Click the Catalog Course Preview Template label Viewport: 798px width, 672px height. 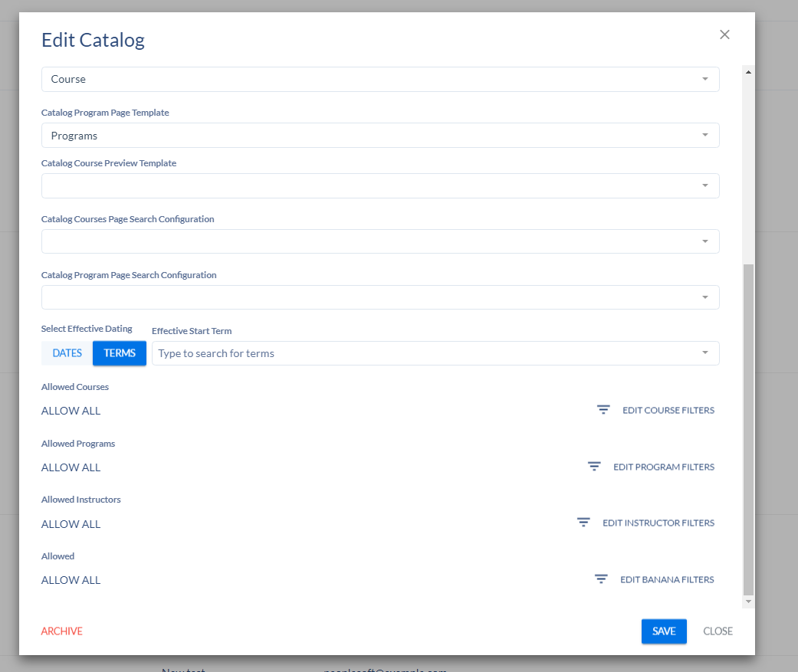(109, 163)
